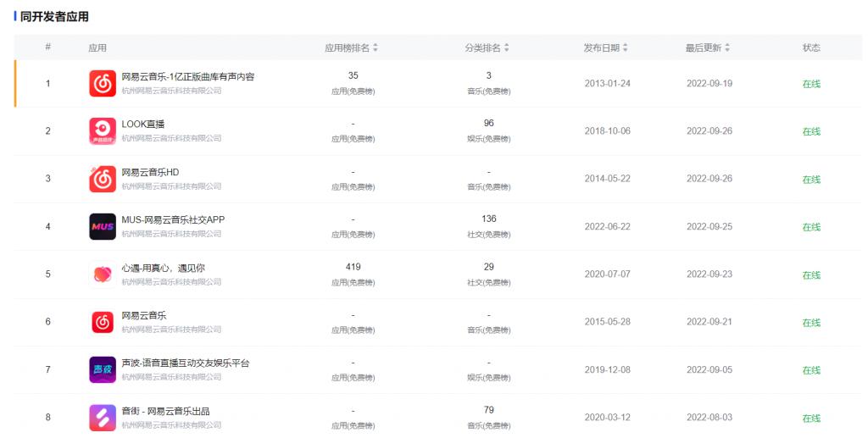This screenshot has width=868, height=438.
Task: Click category rank 79 for 音街
Action: [489, 410]
